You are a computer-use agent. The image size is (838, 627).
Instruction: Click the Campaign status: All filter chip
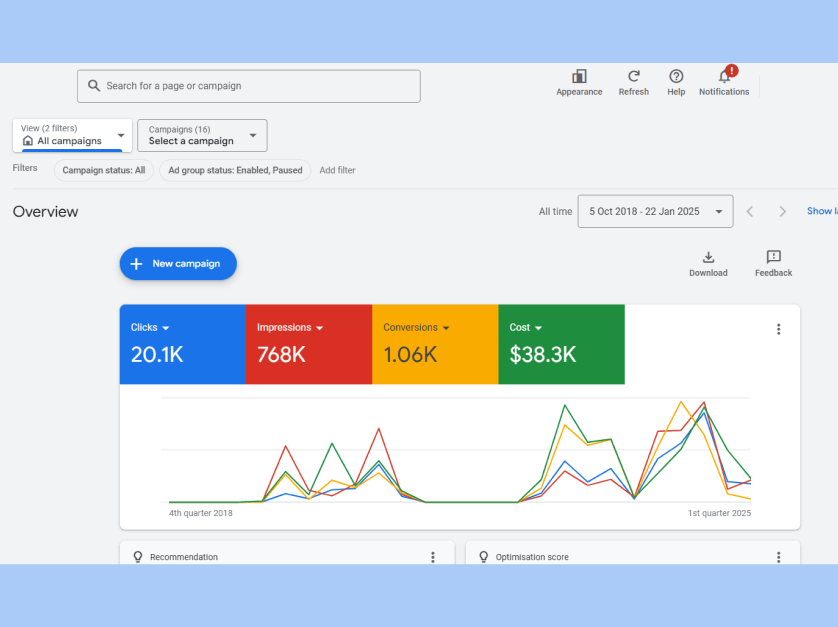click(x=104, y=170)
